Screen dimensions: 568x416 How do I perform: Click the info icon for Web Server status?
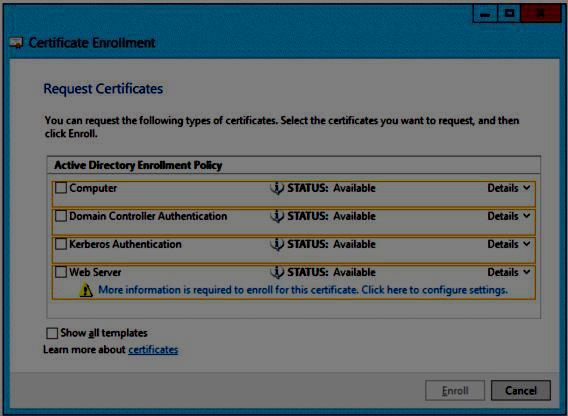[x=277, y=272]
